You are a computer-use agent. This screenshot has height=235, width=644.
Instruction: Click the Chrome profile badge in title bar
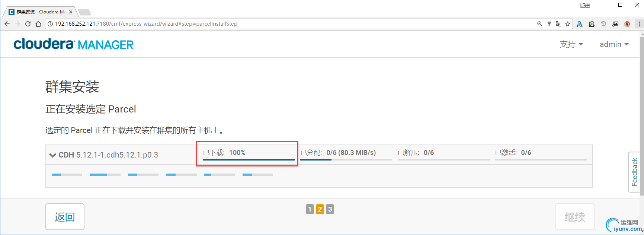point(585,5)
